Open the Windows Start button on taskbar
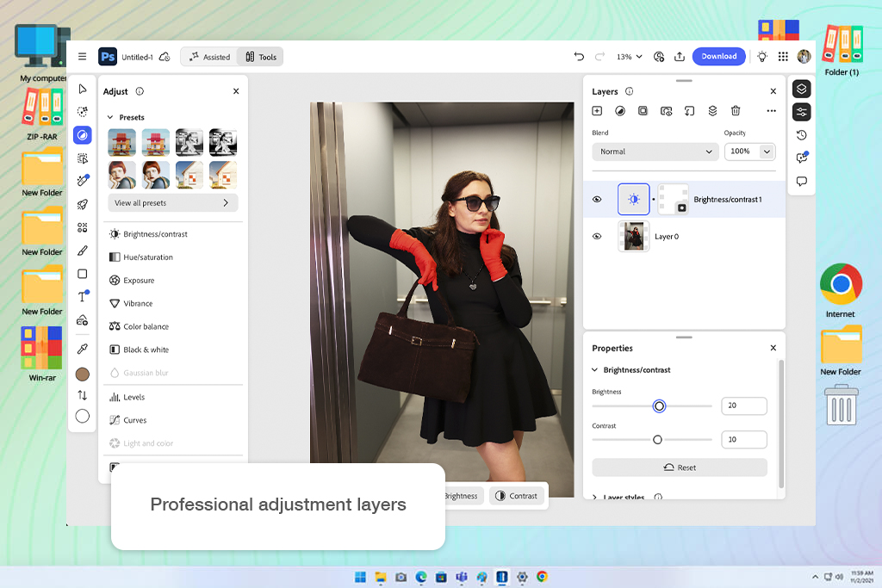The image size is (882, 588). (360, 577)
